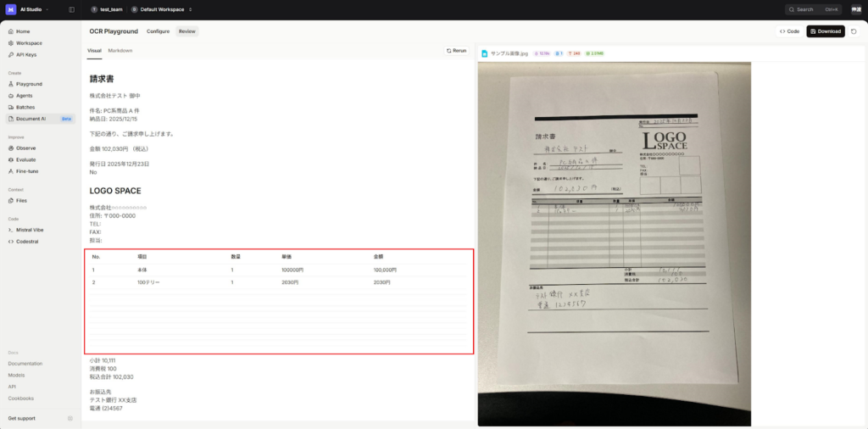Viewport: 868px width, 429px height.
Task: Open API Keys page
Action: tap(26, 55)
